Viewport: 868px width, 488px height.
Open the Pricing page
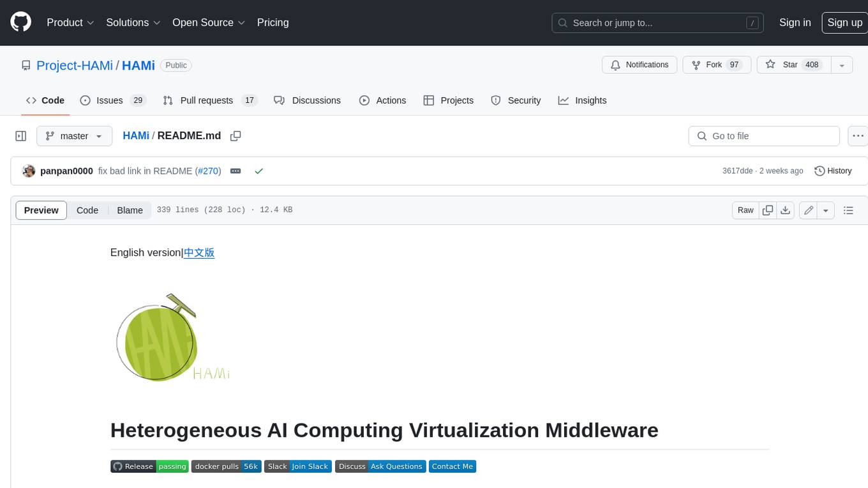(273, 22)
